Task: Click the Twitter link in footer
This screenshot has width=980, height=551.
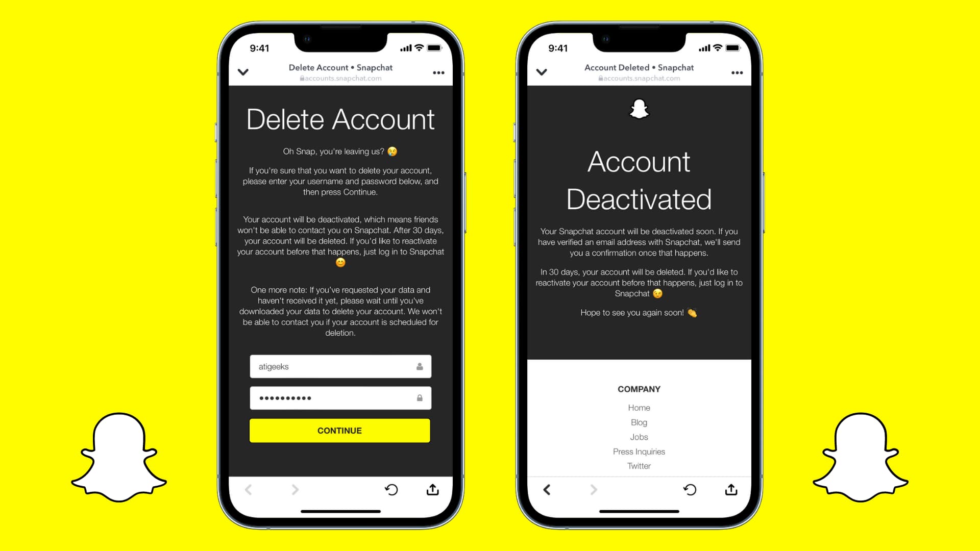Action: (638, 466)
